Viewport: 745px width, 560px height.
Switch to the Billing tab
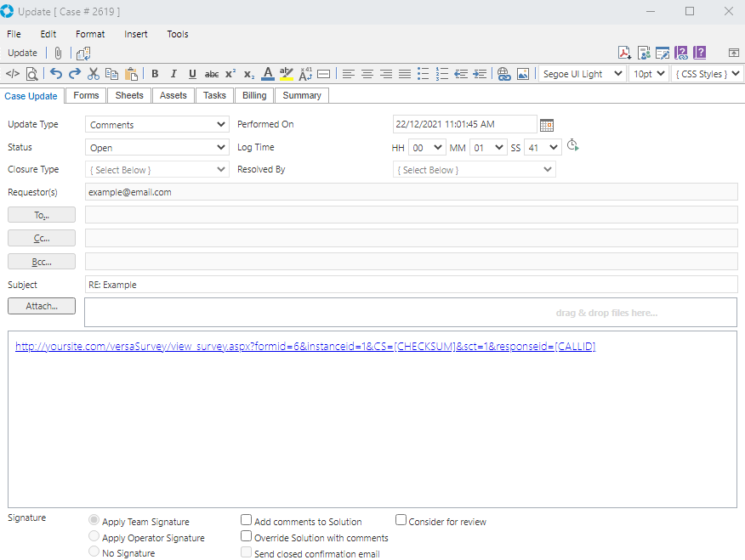[253, 95]
